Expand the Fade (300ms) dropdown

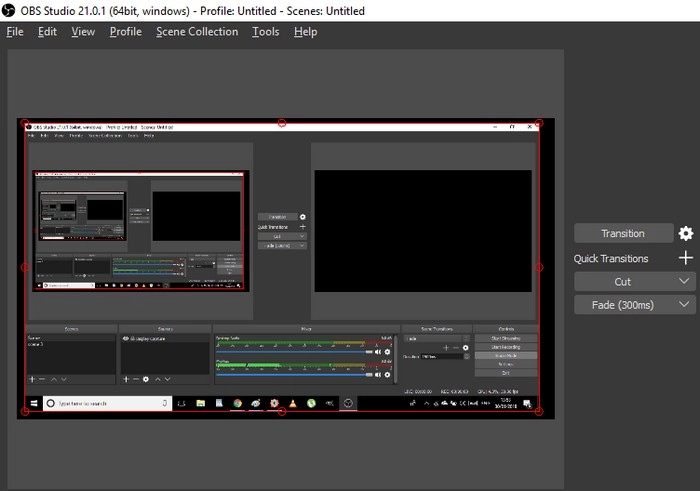coord(684,305)
